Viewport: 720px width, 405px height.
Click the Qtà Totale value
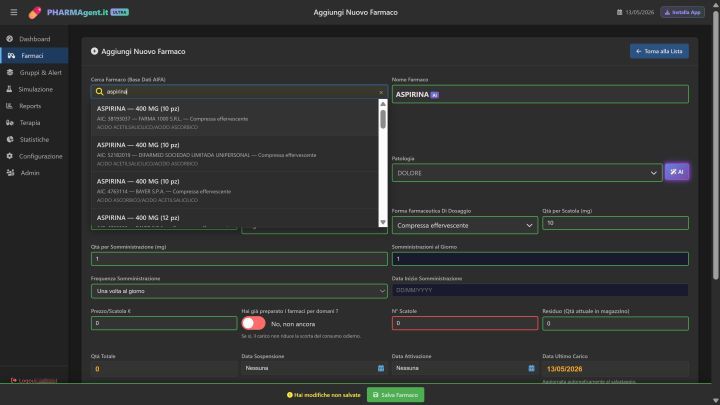click(x=97, y=369)
